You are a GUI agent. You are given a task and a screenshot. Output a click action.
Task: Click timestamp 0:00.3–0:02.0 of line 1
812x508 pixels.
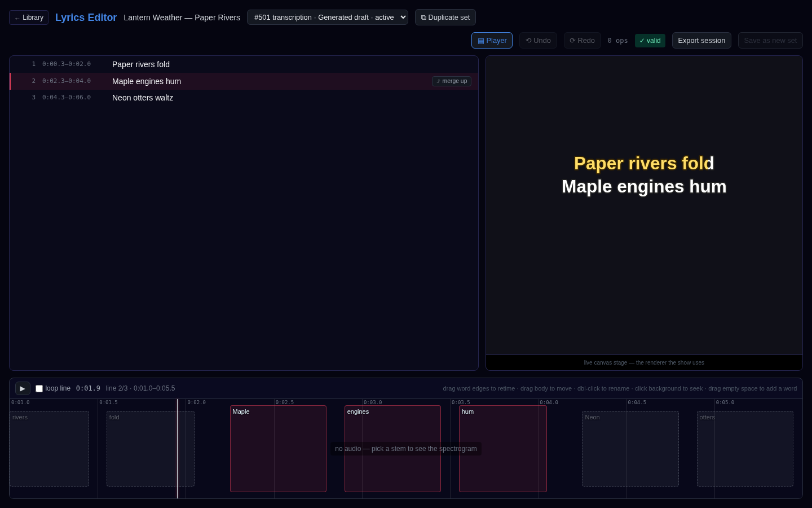67,64
